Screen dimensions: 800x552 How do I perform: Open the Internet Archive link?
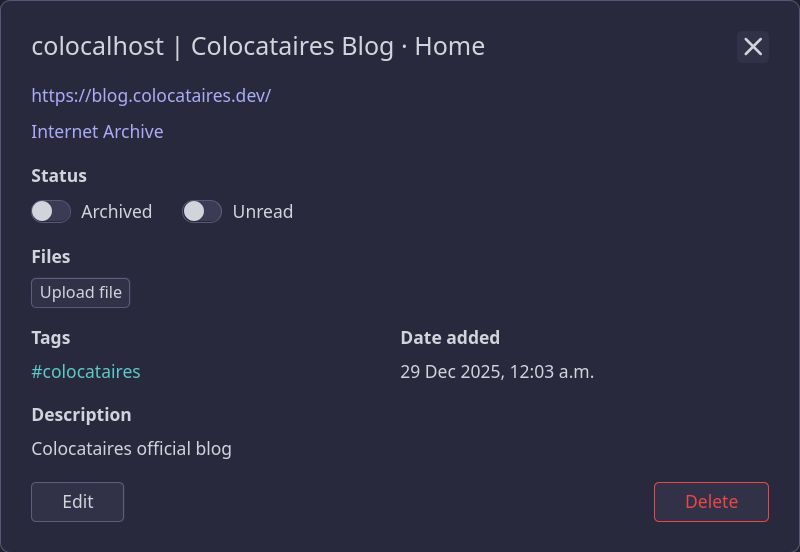click(x=97, y=132)
